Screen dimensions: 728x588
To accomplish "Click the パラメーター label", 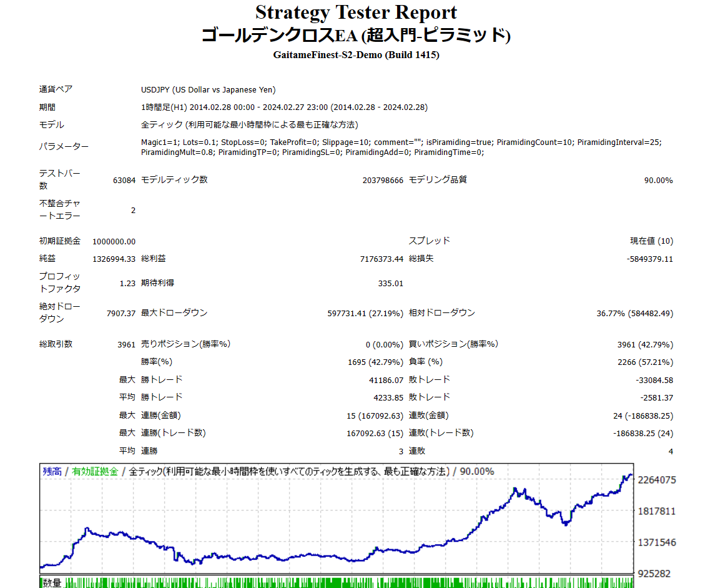I will [64, 147].
